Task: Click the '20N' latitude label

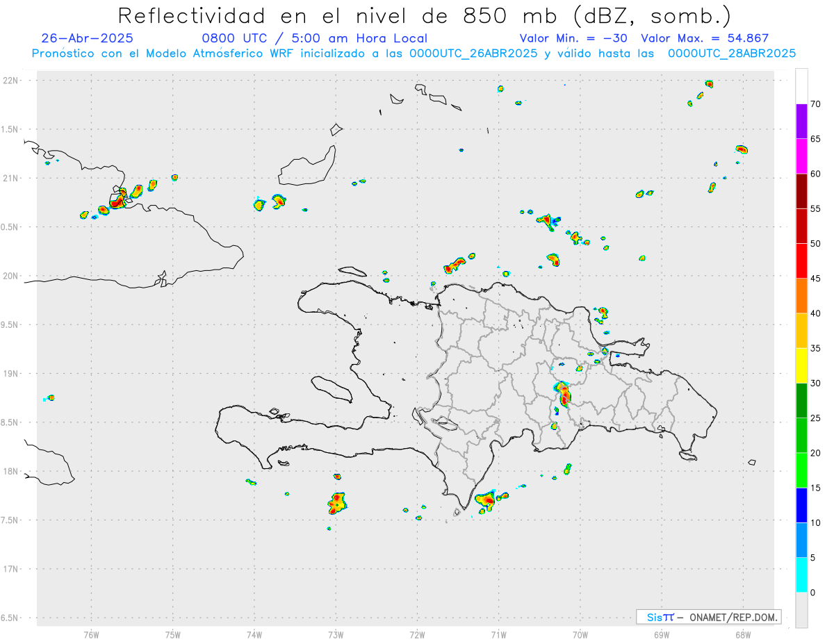Action: 12,276
